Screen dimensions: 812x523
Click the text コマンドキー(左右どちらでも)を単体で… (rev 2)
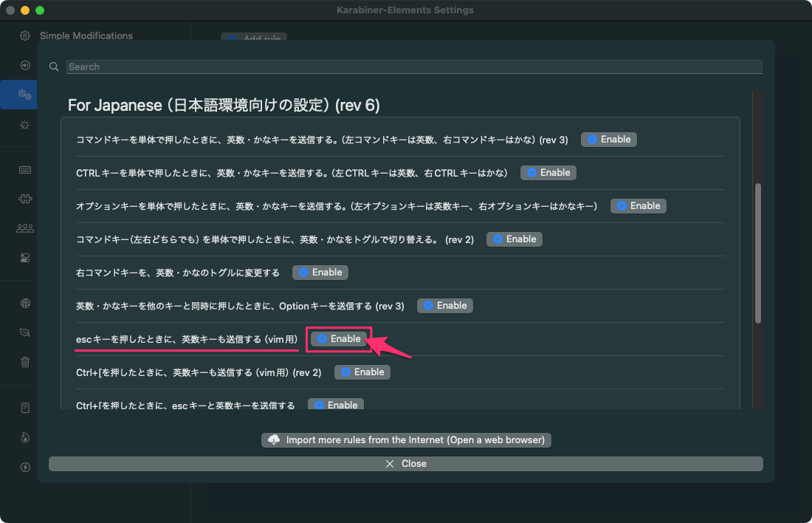275,239
